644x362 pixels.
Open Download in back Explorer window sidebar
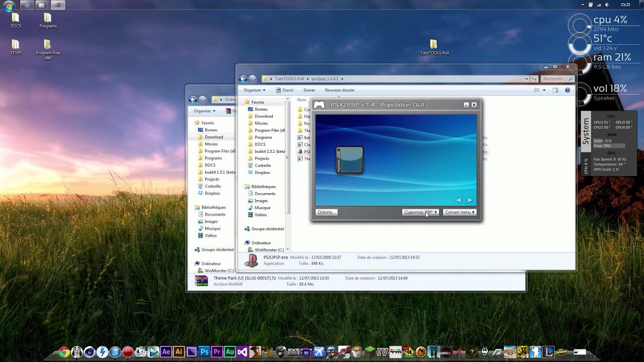210,137
